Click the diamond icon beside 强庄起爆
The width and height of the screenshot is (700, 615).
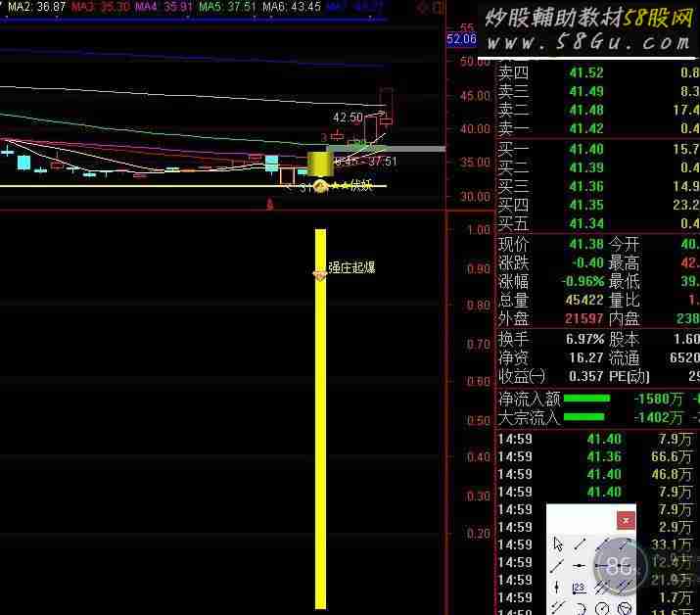pyautogui.click(x=319, y=274)
